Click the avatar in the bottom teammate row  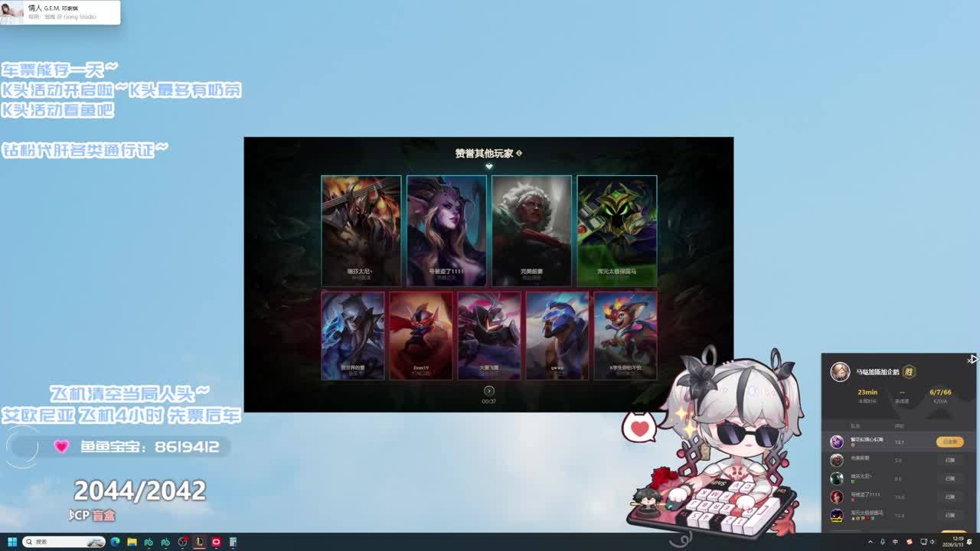pyautogui.click(x=837, y=515)
